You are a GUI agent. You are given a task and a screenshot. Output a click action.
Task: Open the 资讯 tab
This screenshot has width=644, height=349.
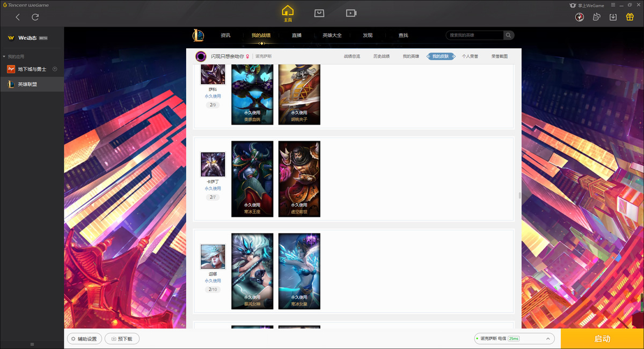pyautogui.click(x=225, y=35)
